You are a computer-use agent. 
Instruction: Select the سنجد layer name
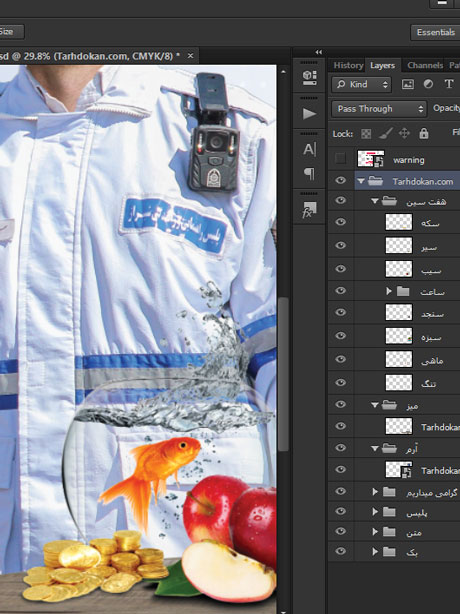pyautogui.click(x=432, y=314)
